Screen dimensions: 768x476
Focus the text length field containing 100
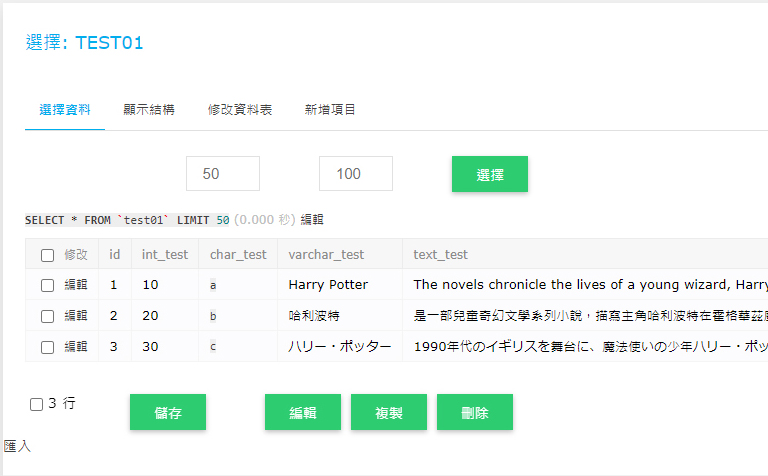pos(356,173)
